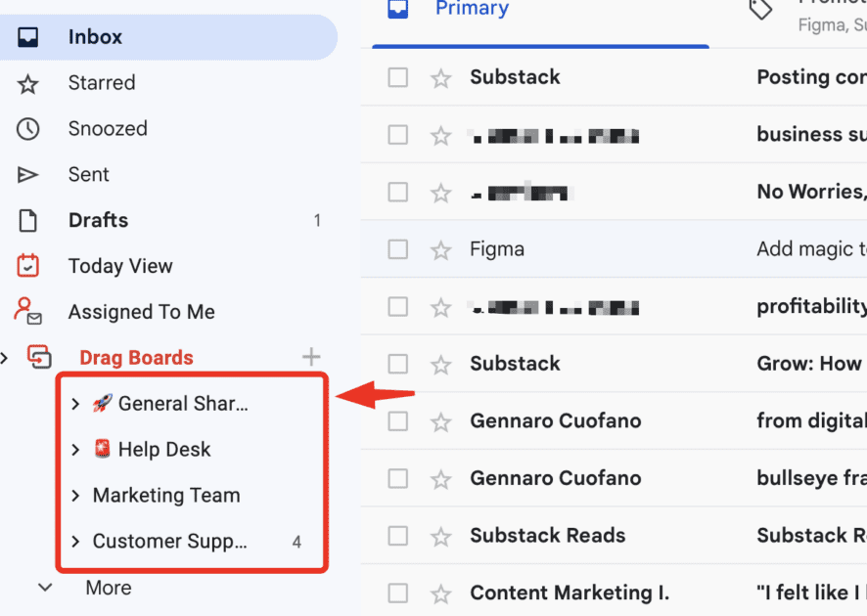This screenshot has width=867, height=616.
Task: Expand the Customer Supp... board chevron
Action: (75, 542)
